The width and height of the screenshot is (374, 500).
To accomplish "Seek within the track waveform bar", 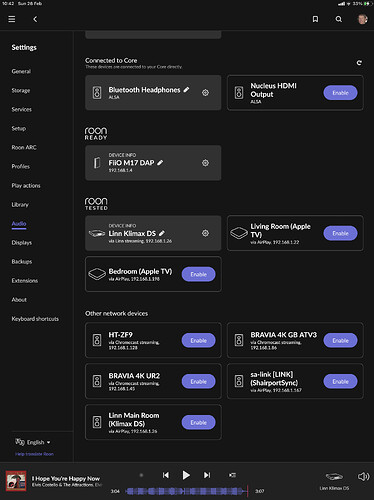I will click(187, 491).
